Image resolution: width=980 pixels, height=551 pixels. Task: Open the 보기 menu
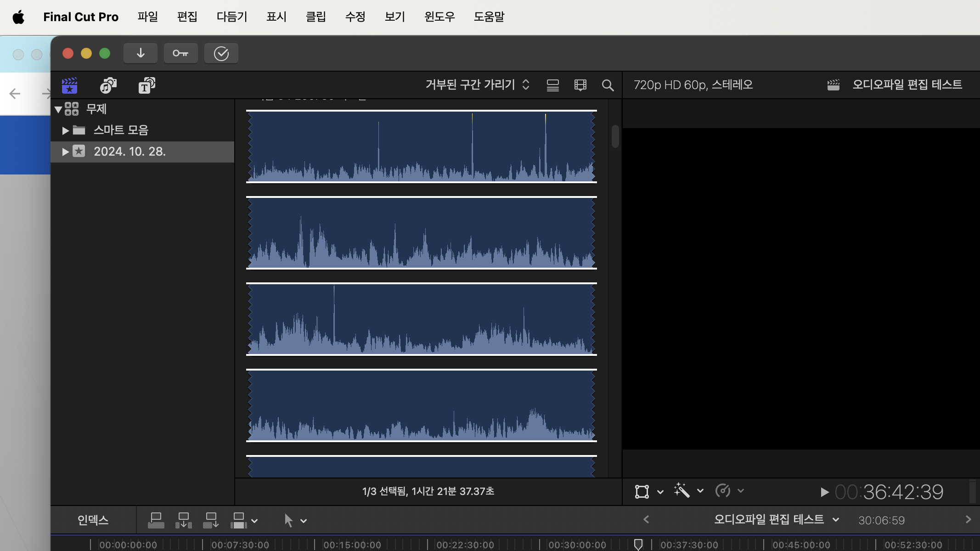[395, 17]
